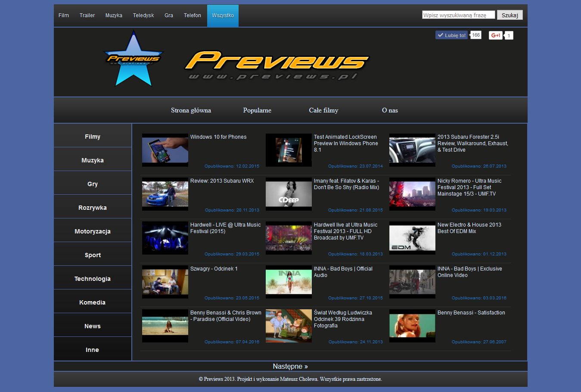Image resolution: width=581 pixels, height=392 pixels.
Task: Open the Imany CDeep video thumbnail
Action: coord(289,194)
